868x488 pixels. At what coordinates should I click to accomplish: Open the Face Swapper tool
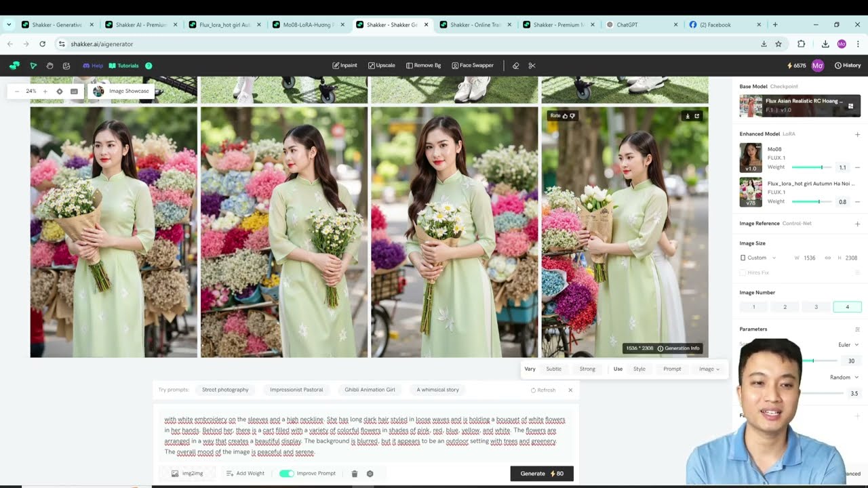point(473,66)
